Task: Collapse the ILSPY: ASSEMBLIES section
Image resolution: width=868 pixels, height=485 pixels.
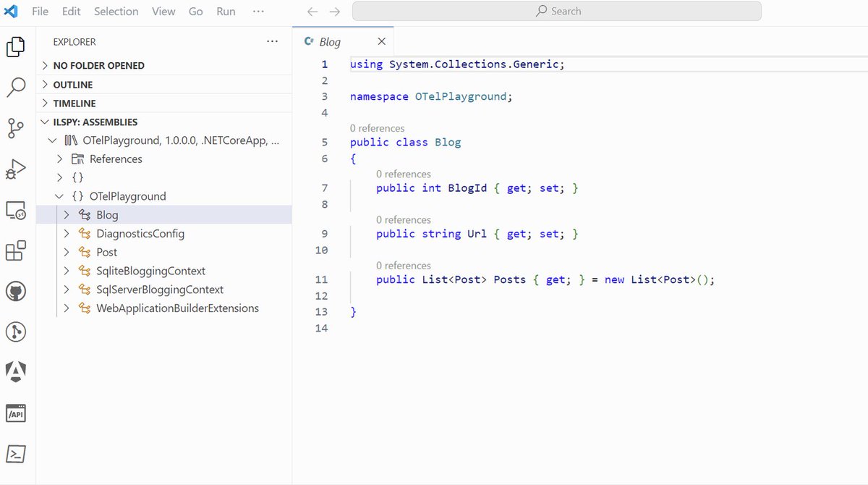Action: click(x=45, y=122)
